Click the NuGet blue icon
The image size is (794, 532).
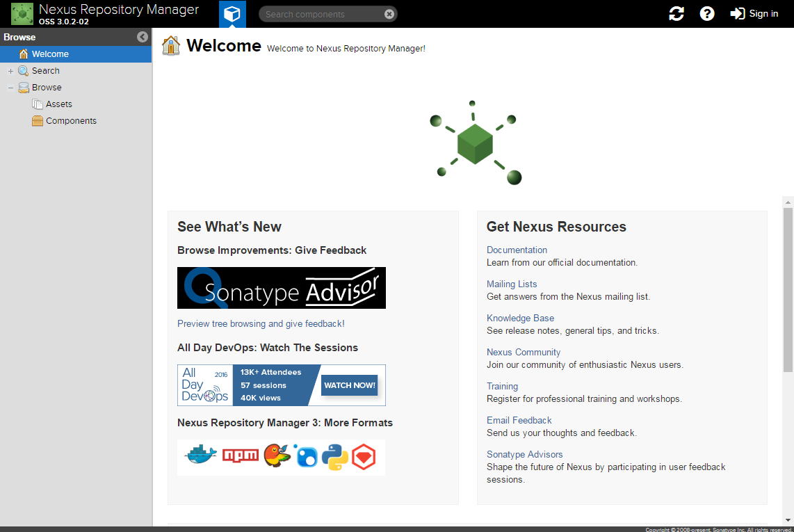[306, 456]
